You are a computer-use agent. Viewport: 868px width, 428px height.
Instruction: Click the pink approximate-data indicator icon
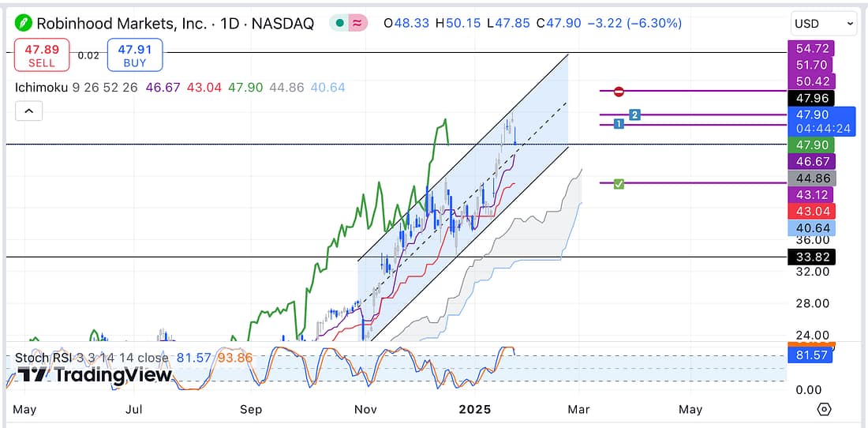pyautogui.click(x=357, y=24)
